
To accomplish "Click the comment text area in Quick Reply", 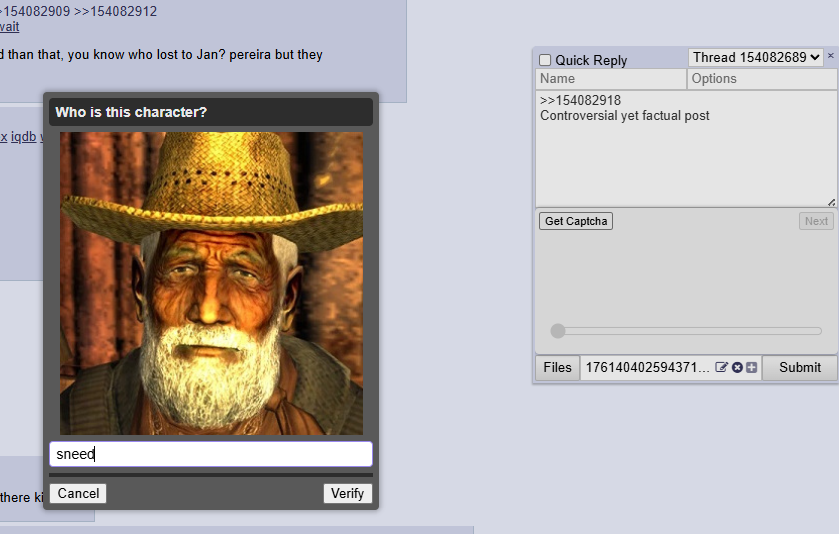I will click(x=686, y=149).
